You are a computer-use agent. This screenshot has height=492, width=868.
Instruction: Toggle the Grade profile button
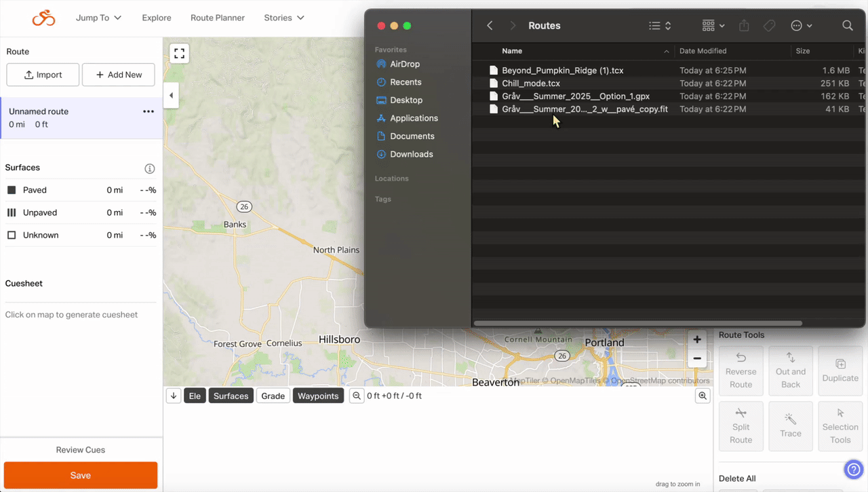tap(273, 396)
